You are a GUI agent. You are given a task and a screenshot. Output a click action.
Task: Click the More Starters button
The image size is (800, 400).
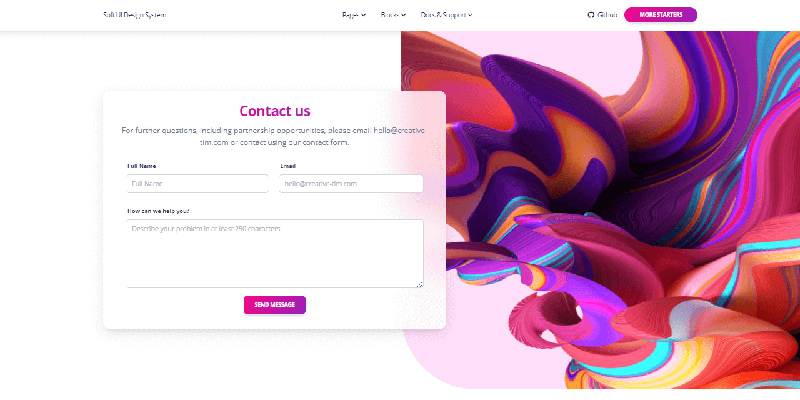(660, 15)
